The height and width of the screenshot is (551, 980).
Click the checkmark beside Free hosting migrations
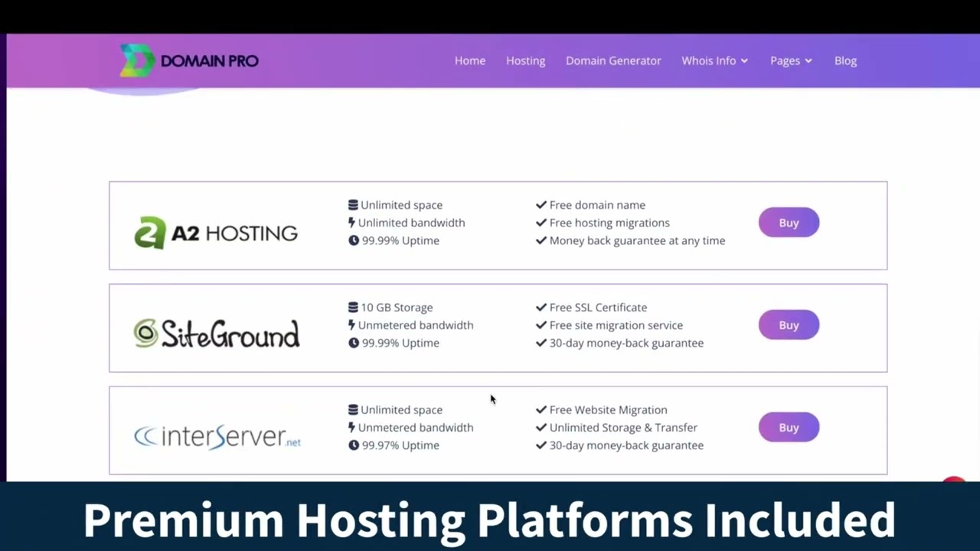tap(541, 223)
